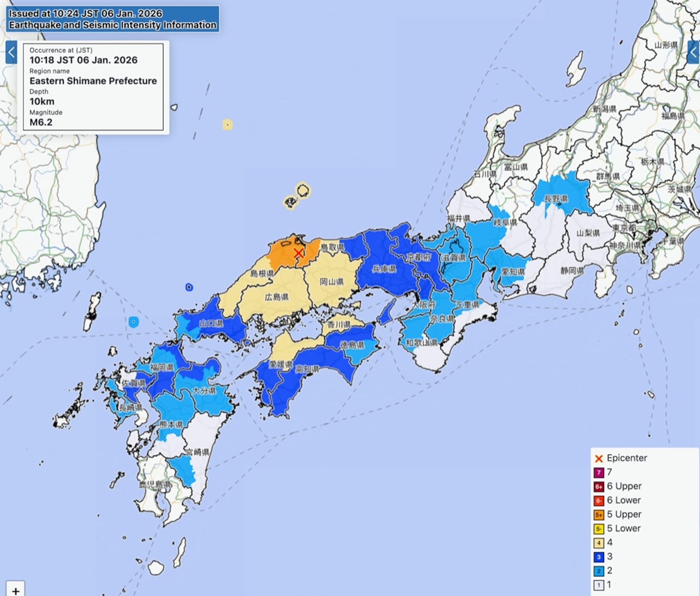The width and height of the screenshot is (700, 596).
Task: Click the 兵庫県 prefecture region
Action: coord(384,269)
